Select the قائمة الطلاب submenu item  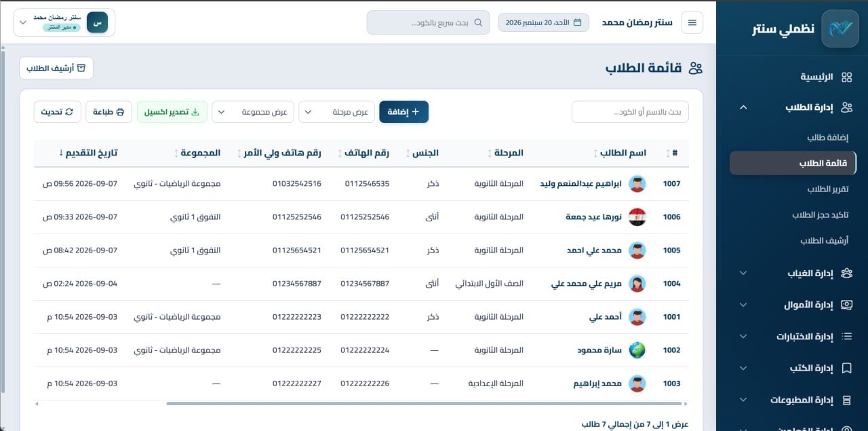[792, 164]
